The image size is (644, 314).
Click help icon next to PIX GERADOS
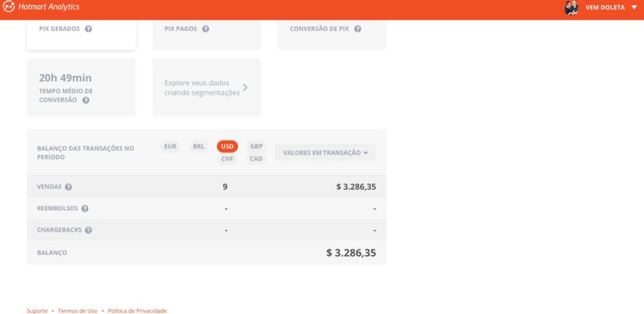(x=89, y=29)
